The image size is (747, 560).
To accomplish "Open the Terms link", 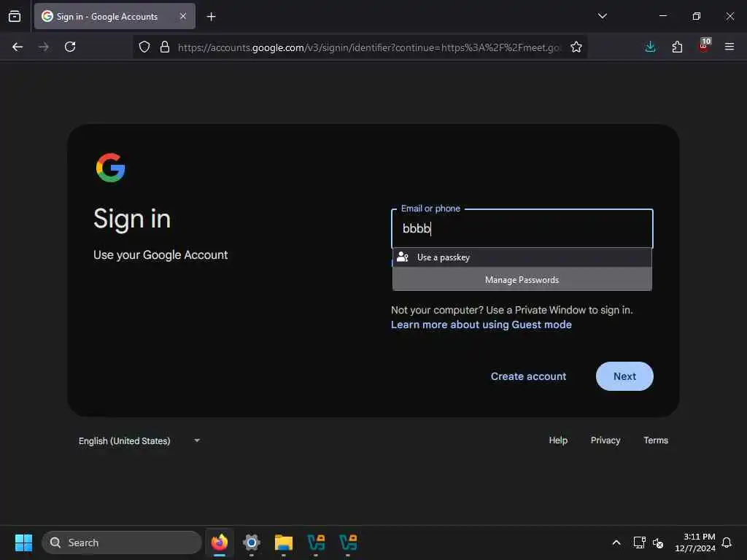I will click(x=656, y=440).
